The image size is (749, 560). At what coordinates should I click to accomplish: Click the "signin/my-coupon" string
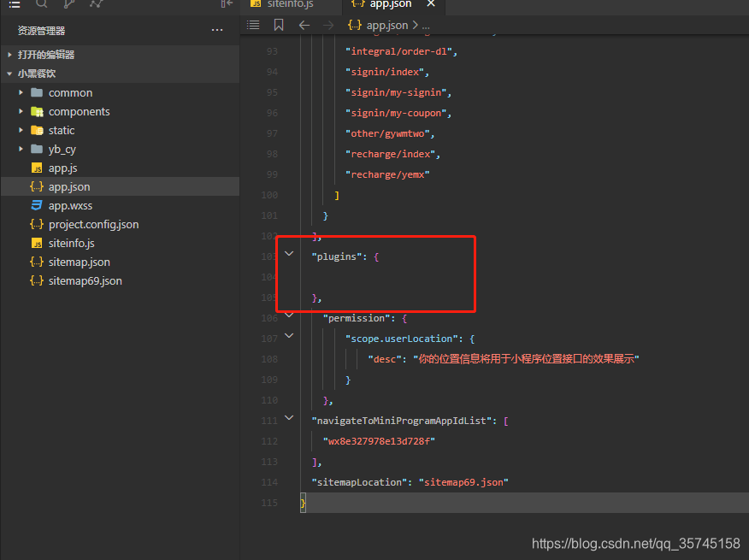[396, 113]
